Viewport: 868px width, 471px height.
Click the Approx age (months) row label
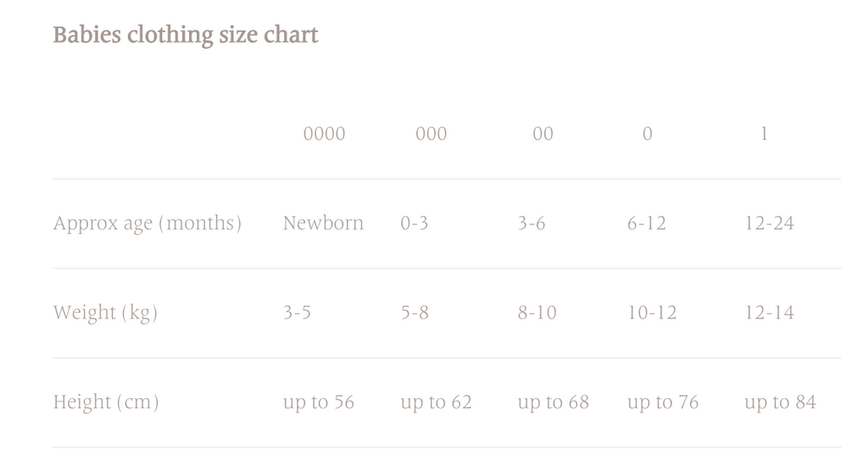coord(147,224)
